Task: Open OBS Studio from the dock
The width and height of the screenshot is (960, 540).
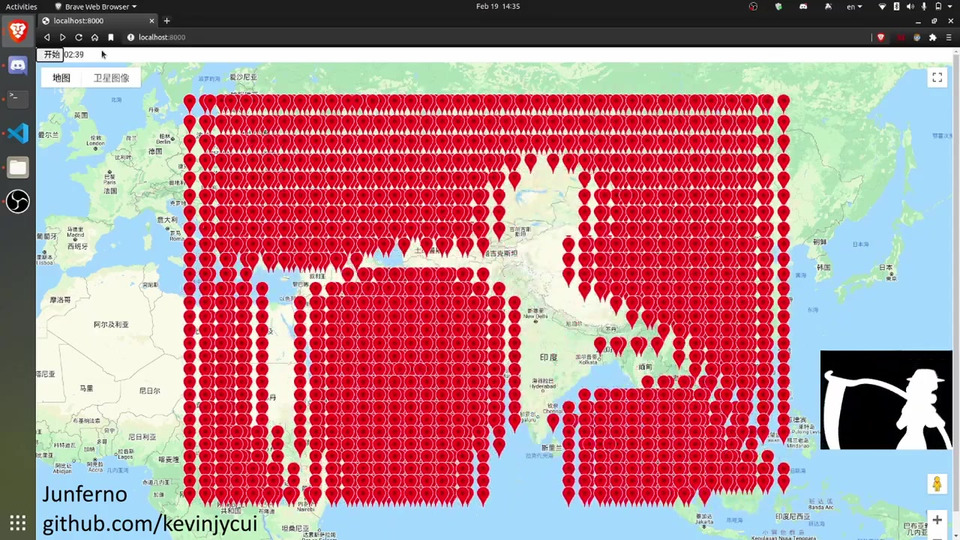Action: (18, 201)
